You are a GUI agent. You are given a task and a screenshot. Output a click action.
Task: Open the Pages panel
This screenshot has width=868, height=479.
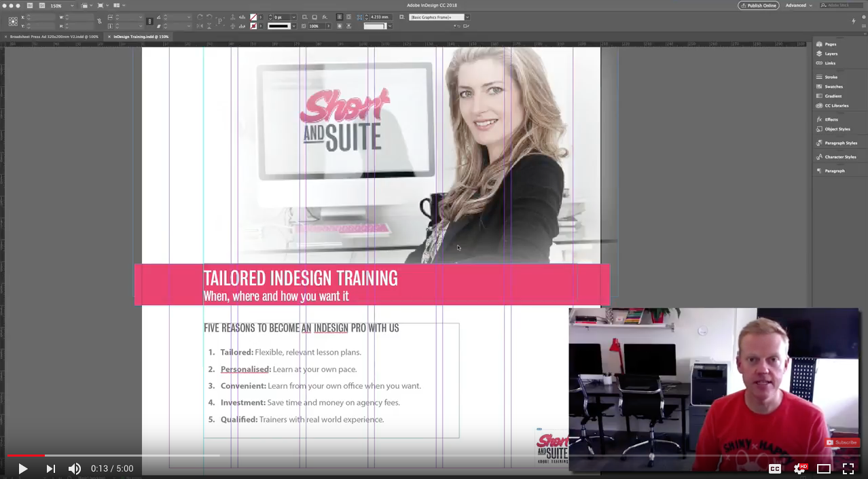click(x=829, y=43)
